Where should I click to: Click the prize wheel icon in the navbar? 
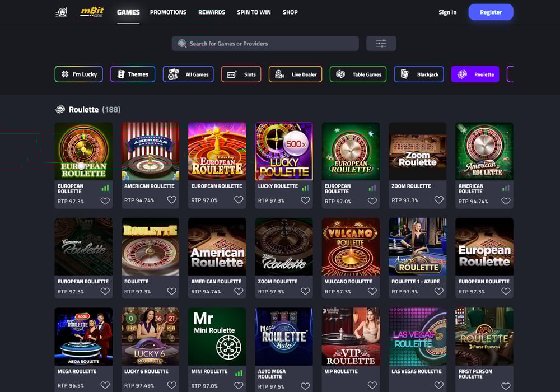pos(60,12)
